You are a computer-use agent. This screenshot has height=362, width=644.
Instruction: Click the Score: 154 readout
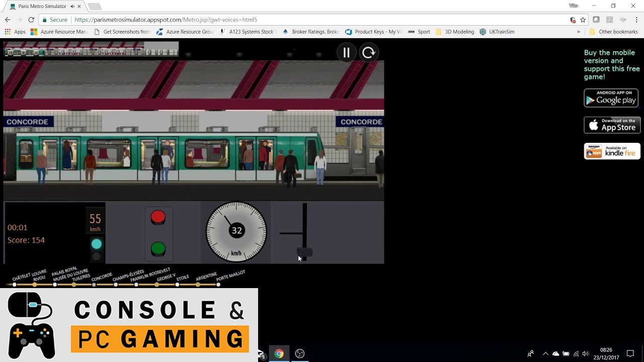click(x=26, y=240)
